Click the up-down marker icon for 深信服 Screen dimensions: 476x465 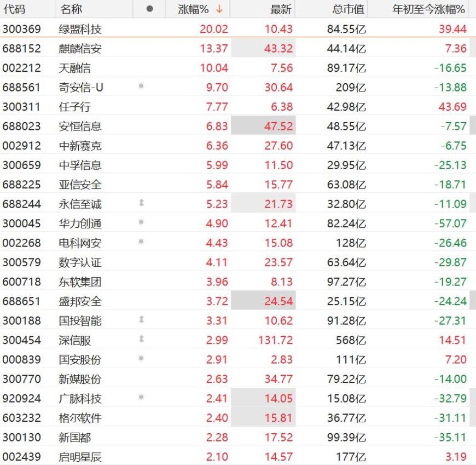(141, 339)
